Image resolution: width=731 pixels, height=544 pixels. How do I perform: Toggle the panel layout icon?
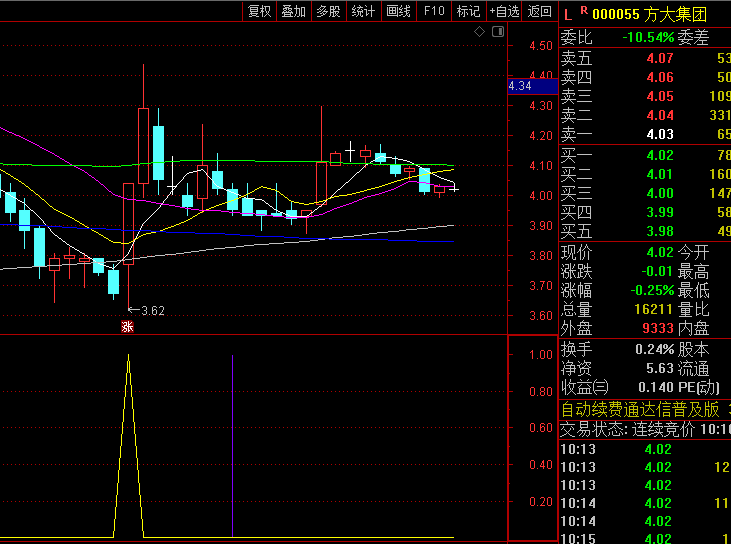(498, 32)
